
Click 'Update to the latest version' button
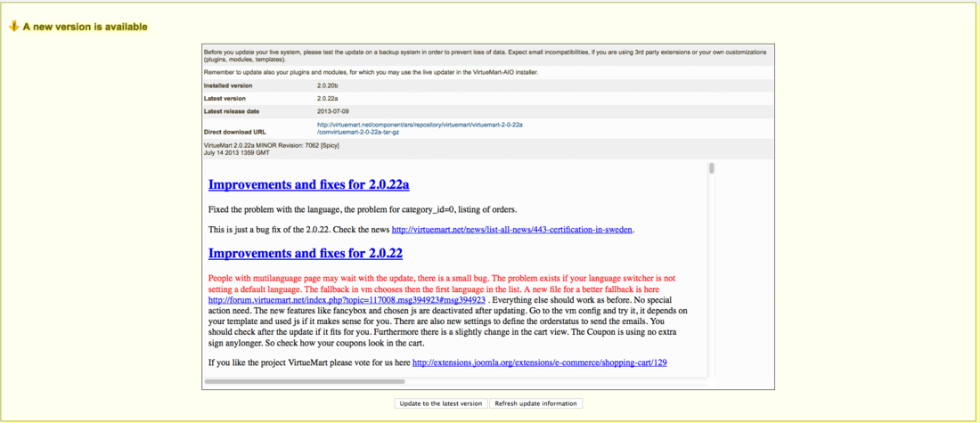[x=441, y=403]
